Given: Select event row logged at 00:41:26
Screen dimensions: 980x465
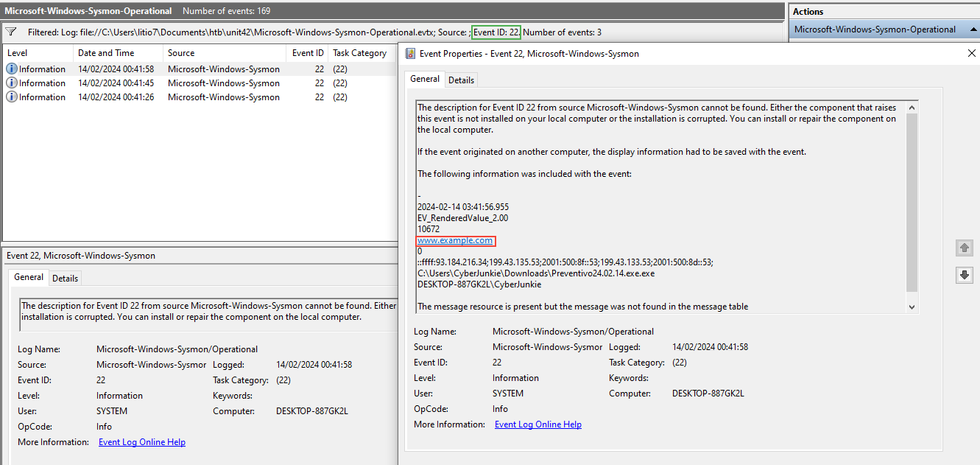Looking at the screenshot, I should (200, 97).
